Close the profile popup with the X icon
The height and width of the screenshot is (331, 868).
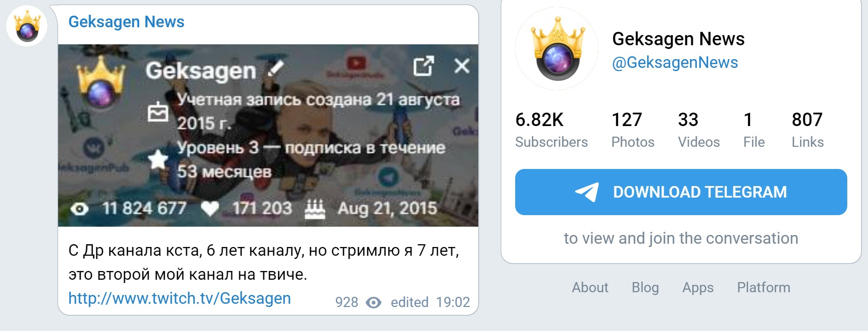(462, 66)
